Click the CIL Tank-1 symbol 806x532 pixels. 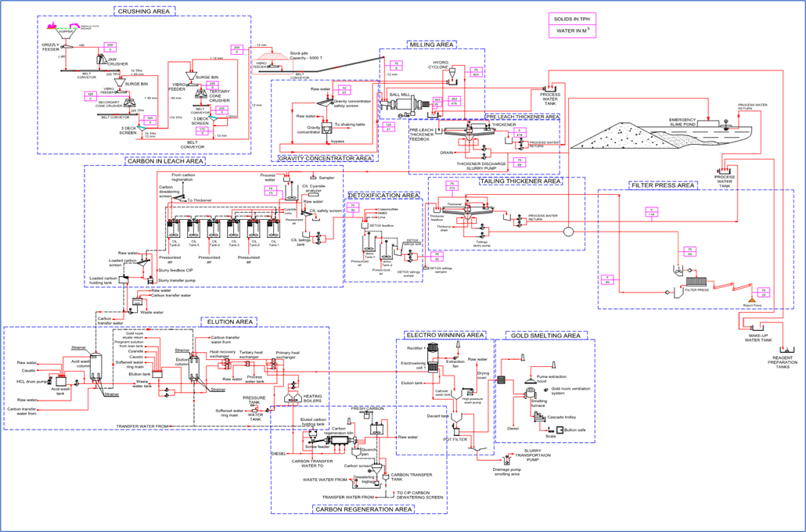(272, 229)
